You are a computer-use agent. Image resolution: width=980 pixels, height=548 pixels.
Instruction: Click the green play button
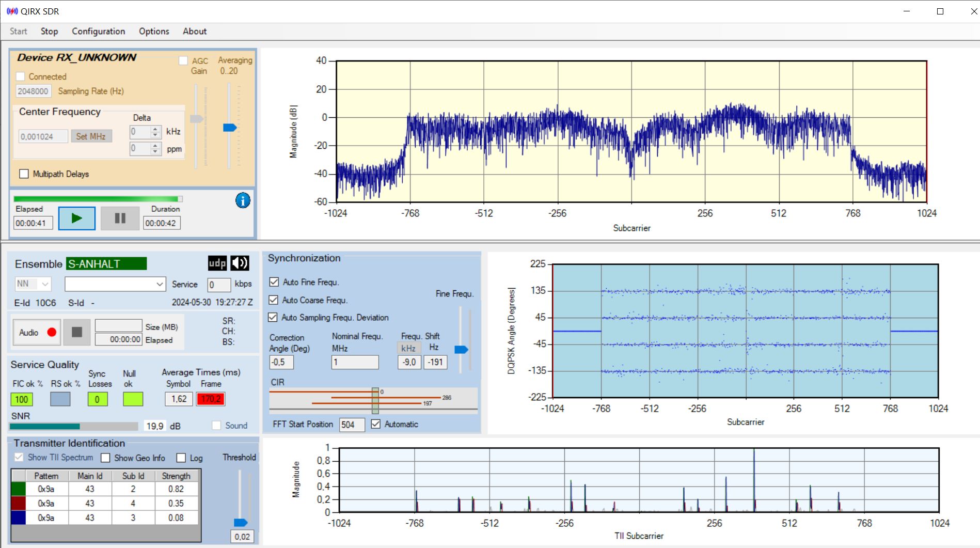tap(76, 218)
